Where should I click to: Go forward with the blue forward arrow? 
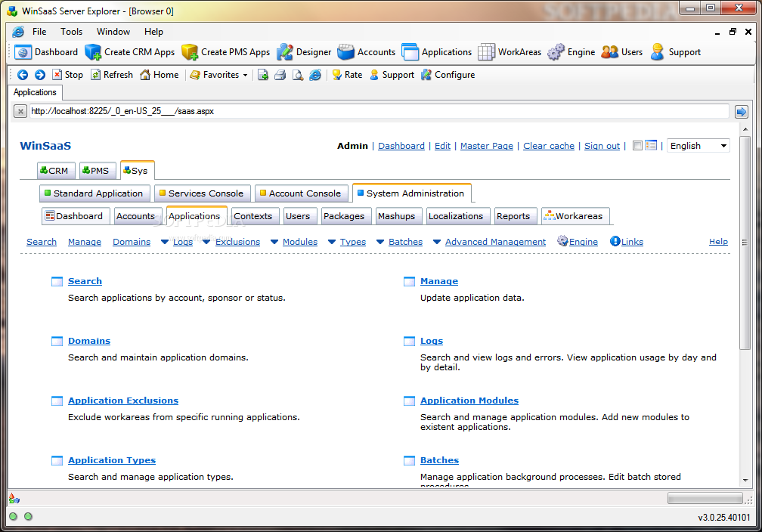coord(40,75)
